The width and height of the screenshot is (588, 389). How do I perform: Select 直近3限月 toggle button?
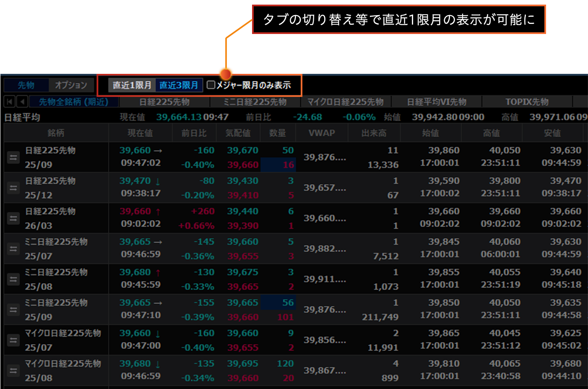point(179,85)
